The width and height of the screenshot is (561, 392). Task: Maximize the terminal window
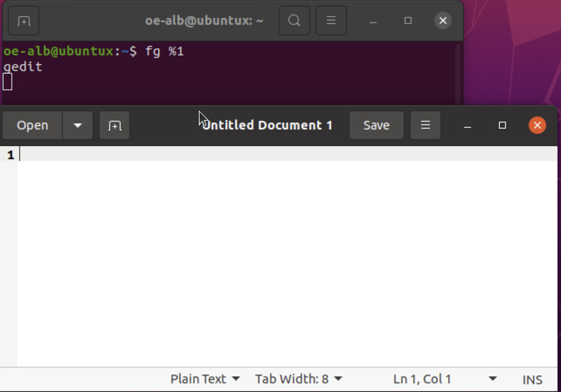pyautogui.click(x=408, y=21)
